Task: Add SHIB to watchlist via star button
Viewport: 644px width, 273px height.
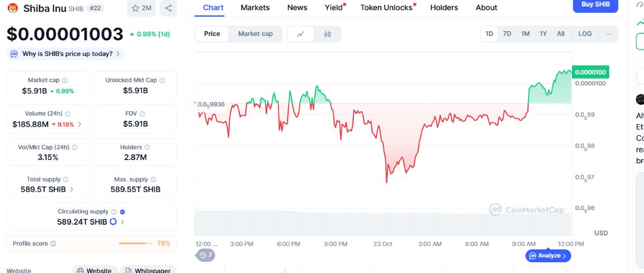Action: coord(141,8)
